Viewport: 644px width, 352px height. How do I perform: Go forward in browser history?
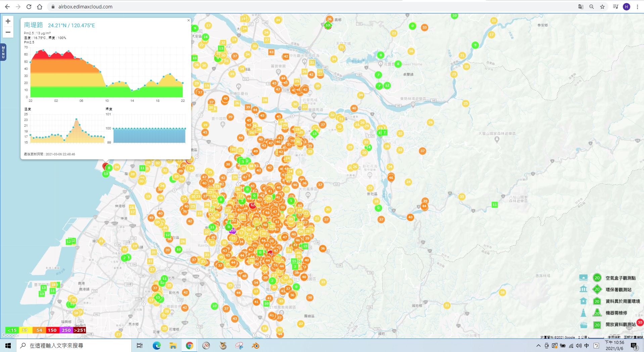point(18,7)
